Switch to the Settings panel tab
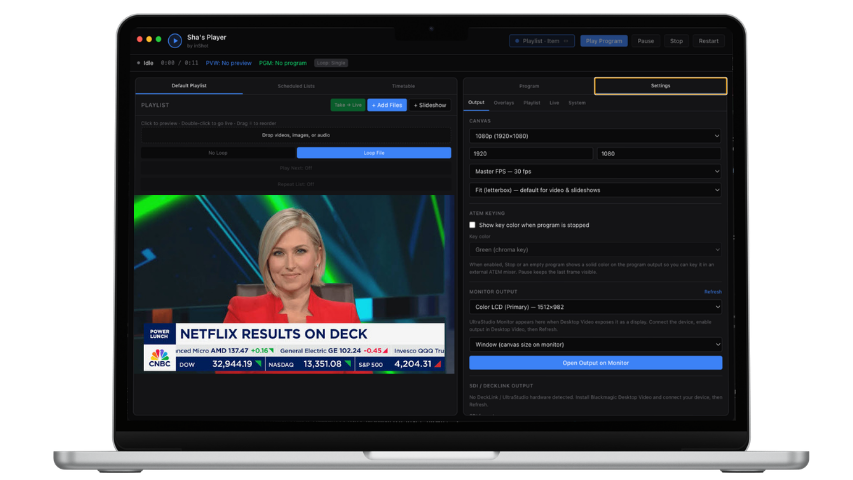Viewport: 853px width, 480px height. pyautogui.click(x=660, y=86)
